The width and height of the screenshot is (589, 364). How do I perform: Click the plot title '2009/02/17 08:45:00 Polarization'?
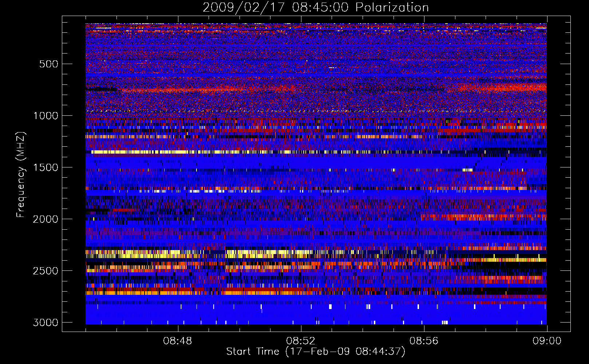pyautogui.click(x=316, y=7)
